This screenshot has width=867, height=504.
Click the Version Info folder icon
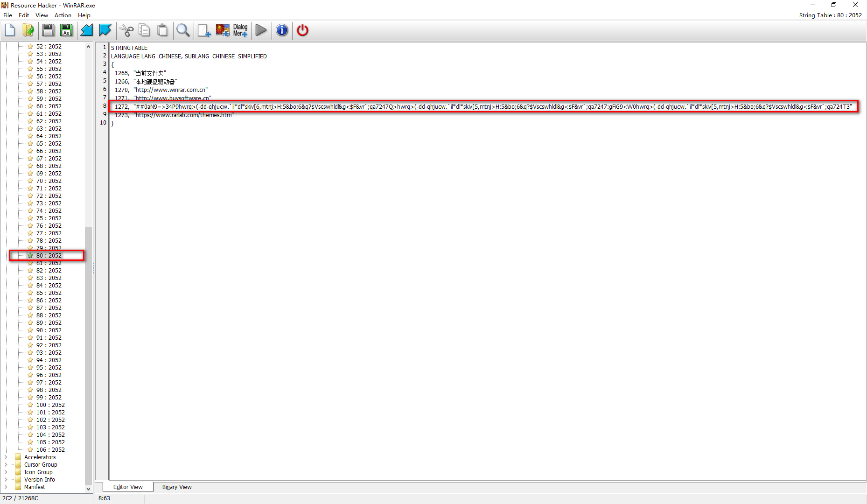tap(18, 479)
